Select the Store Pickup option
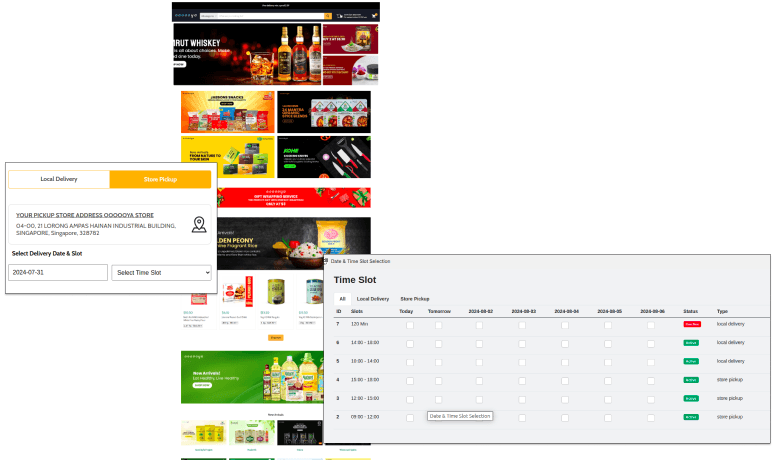This screenshot has width=778, height=460. (x=160, y=179)
